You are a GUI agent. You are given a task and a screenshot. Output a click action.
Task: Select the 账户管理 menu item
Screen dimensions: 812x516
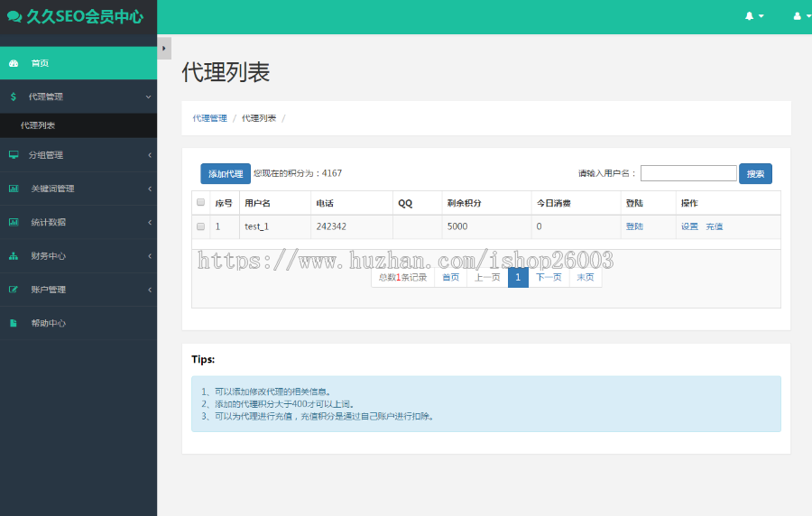(x=78, y=290)
